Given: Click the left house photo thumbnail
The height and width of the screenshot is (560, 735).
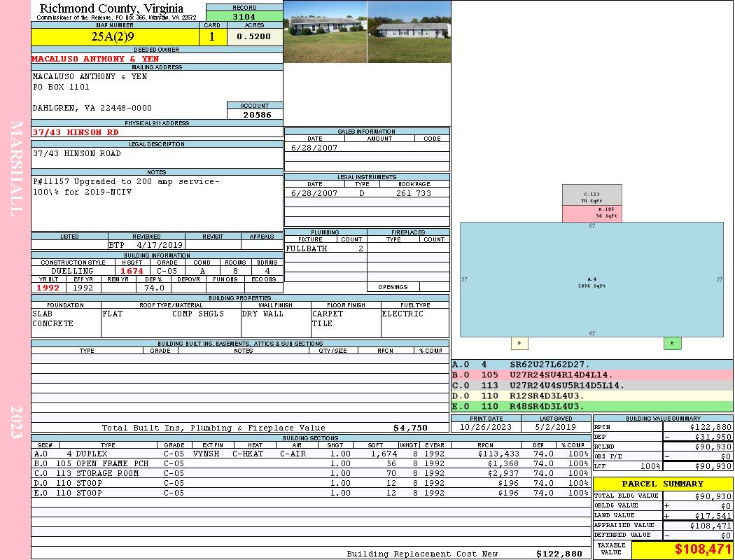Looking at the screenshot, I should pos(325,31).
